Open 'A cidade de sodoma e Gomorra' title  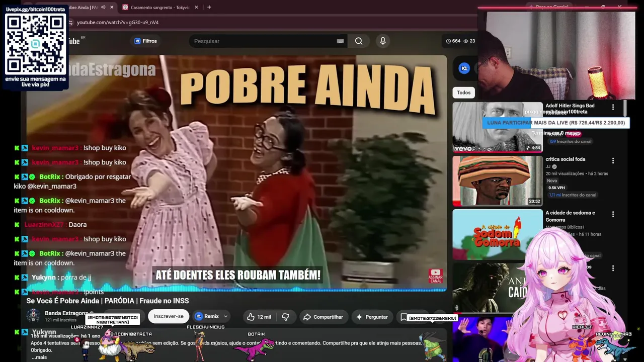click(570, 216)
